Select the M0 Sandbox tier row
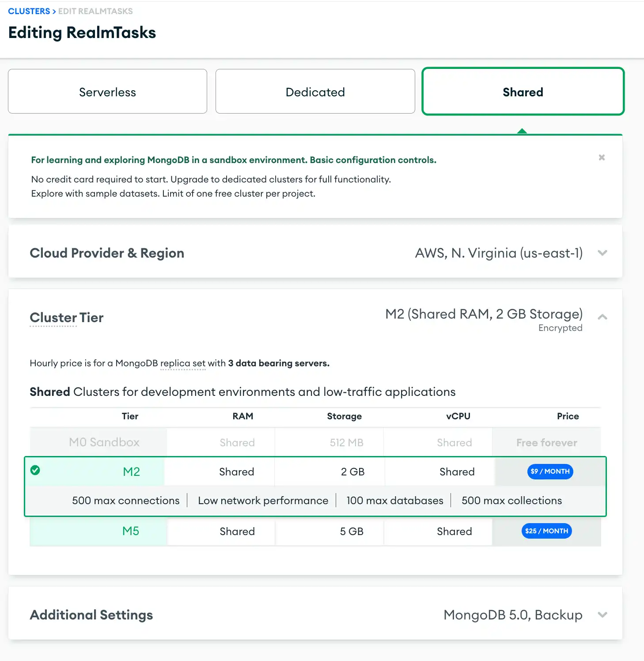Viewport: 644px width, 661px height. [x=104, y=442]
